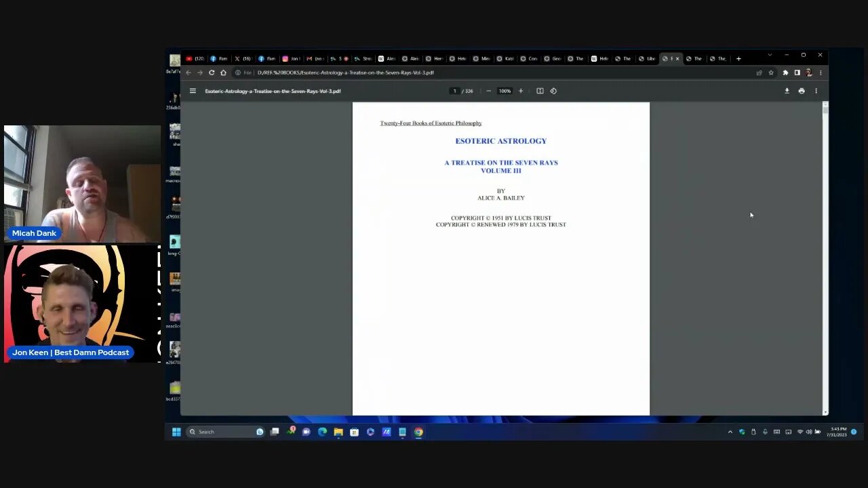Click the 'ESOTERIC ASTROLOGY' title text
868x488 pixels.
click(x=501, y=141)
